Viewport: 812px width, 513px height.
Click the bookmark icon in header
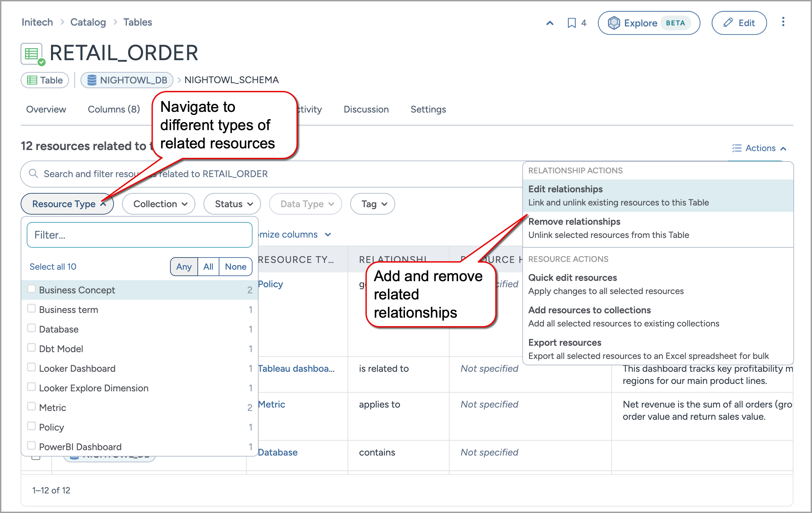[x=571, y=23]
